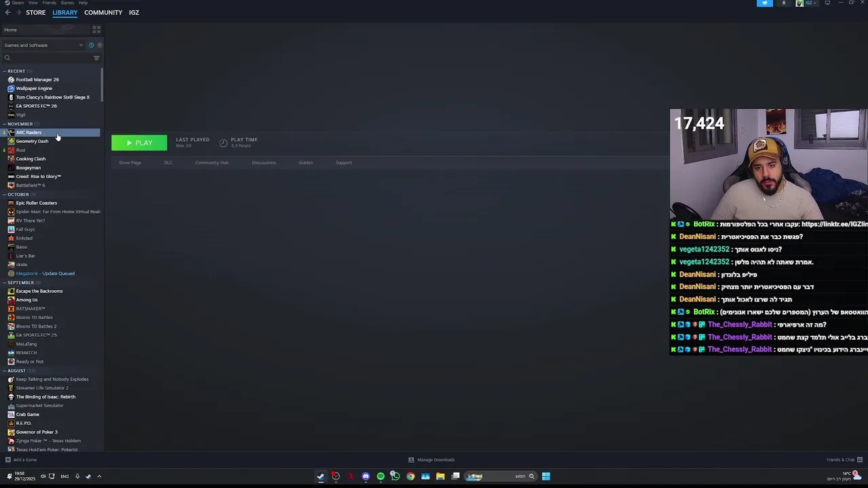The width and height of the screenshot is (868, 488).
Task: Open Google Chrome from the taskbar
Action: (x=410, y=476)
